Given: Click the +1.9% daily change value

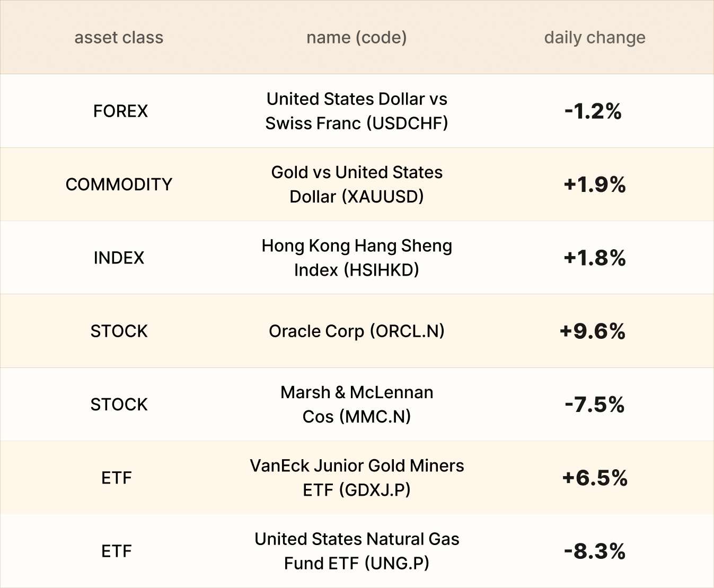Looking at the screenshot, I should [595, 185].
